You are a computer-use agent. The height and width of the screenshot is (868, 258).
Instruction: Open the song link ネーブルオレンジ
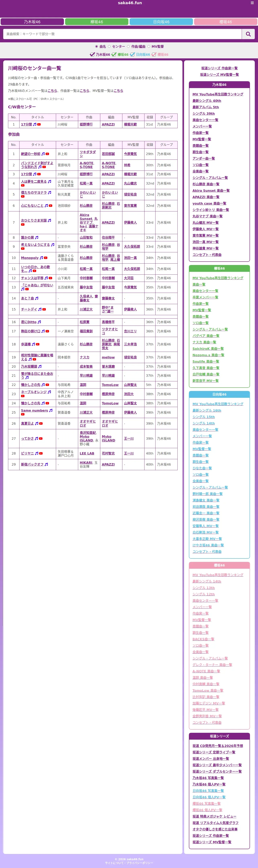[x=34, y=392]
